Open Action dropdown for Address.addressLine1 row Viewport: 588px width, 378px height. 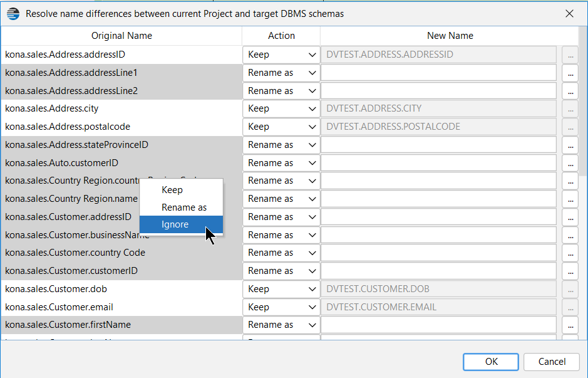(x=281, y=73)
